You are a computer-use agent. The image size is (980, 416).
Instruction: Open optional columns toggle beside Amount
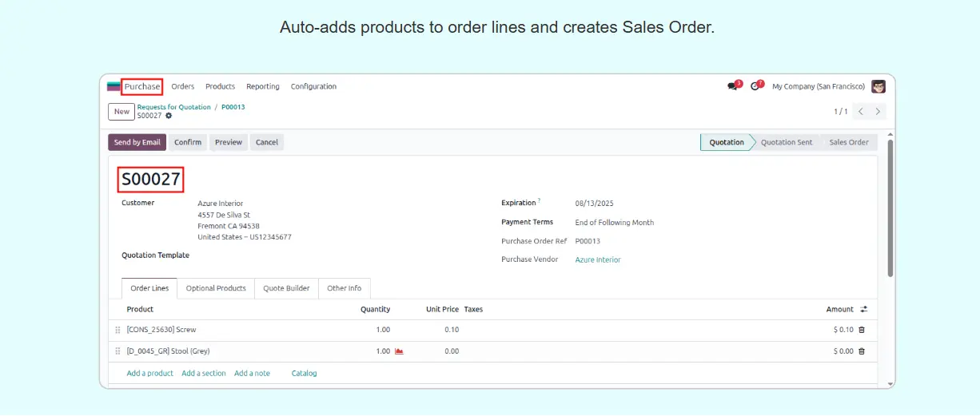click(x=863, y=309)
